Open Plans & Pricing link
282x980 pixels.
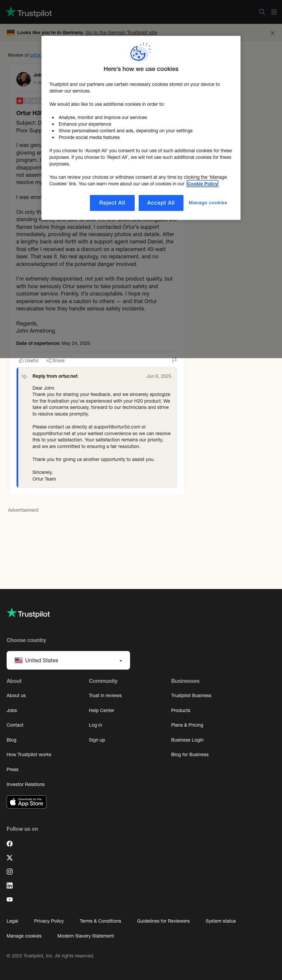pos(187,725)
